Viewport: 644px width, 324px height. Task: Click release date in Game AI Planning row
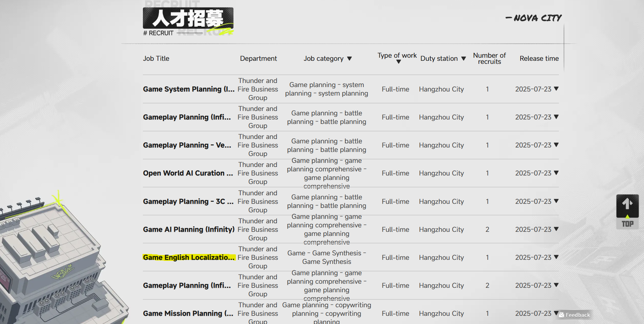(x=533, y=229)
